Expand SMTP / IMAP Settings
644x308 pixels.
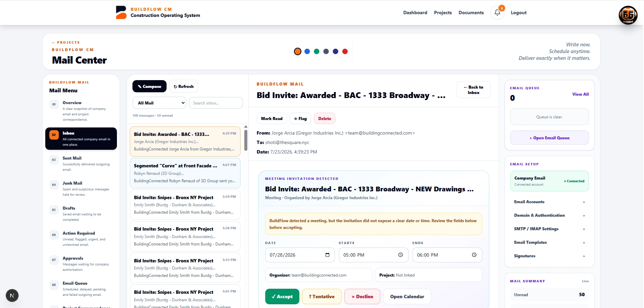click(549, 229)
